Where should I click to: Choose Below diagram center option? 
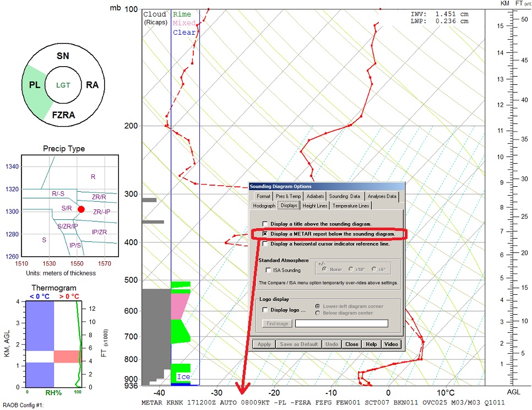coord(318,313)
